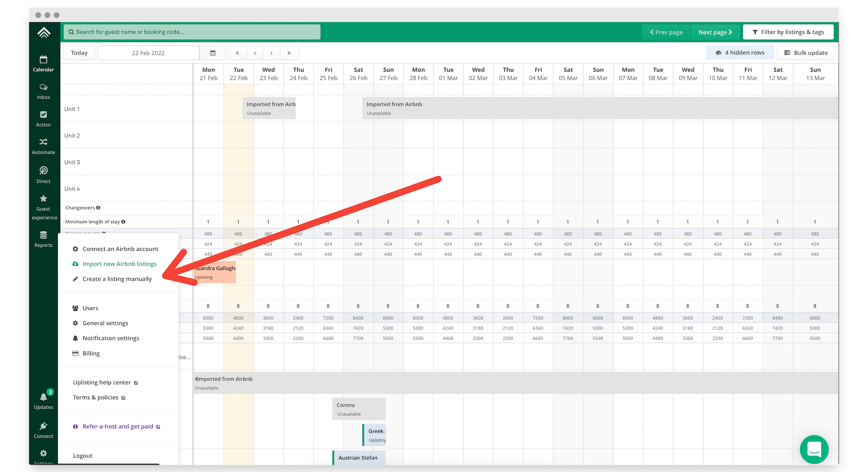Click the Bulk update button
868x472 pixels.
click(806, 53)
